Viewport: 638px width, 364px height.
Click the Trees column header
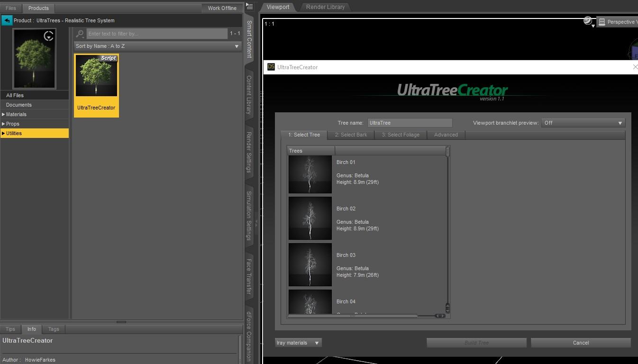point(311,151)
